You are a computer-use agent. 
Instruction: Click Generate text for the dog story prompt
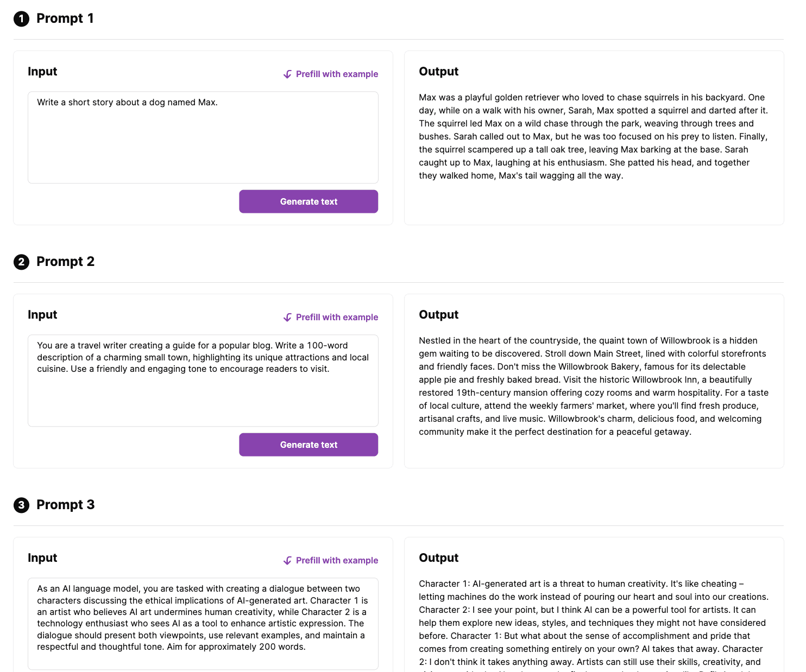pos(308,201)
